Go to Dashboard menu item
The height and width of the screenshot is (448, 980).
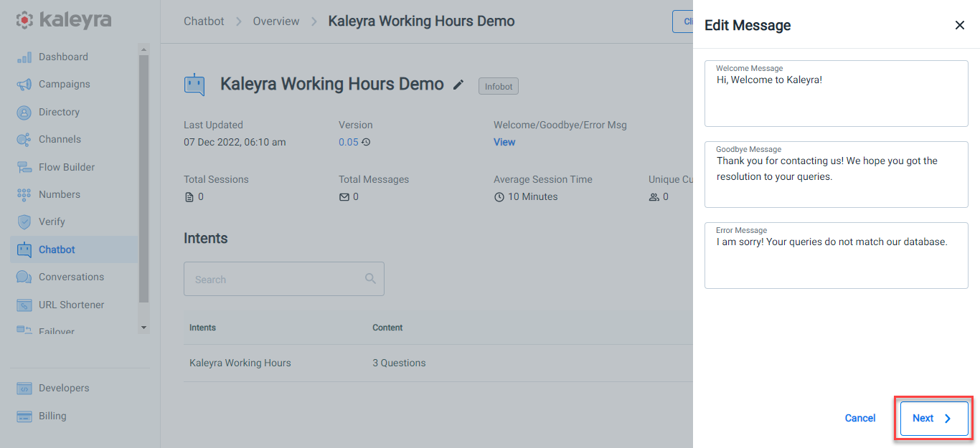pos(63,57)
